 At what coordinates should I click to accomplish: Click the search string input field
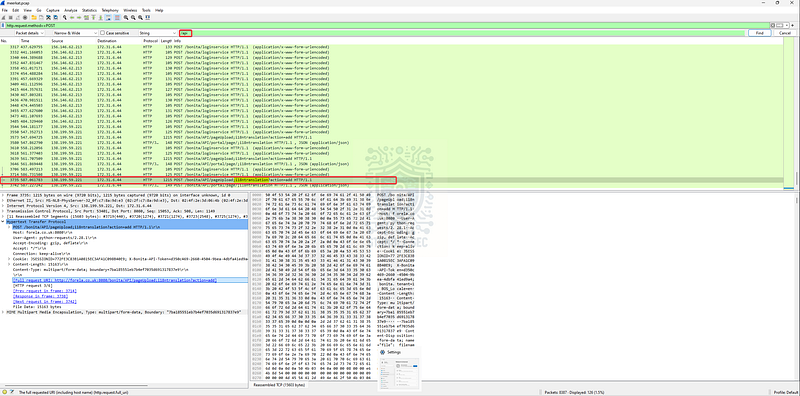click(x=462, y=33)
